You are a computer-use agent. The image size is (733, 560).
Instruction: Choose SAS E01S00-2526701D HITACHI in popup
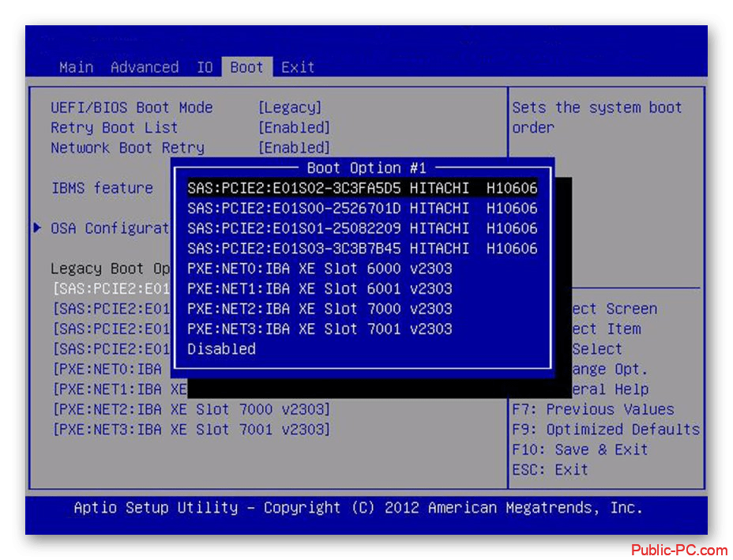point(362,209)
